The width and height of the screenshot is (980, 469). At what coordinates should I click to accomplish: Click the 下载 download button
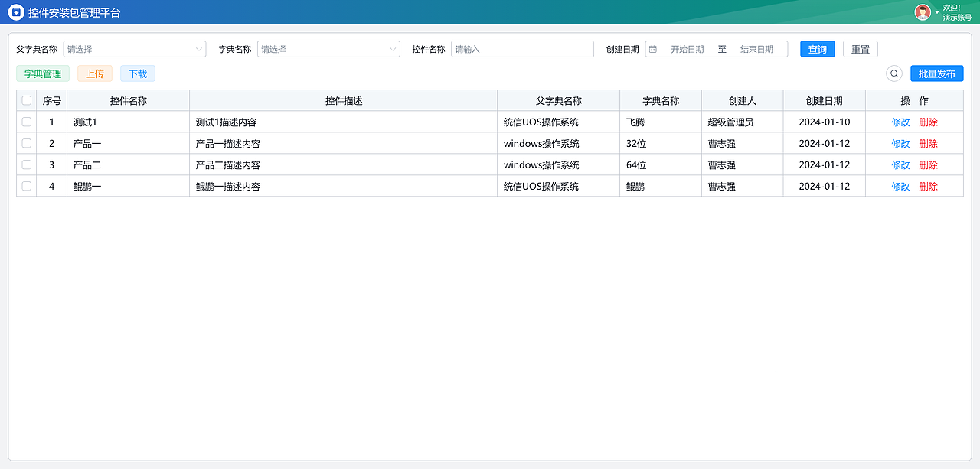[137, 73]
